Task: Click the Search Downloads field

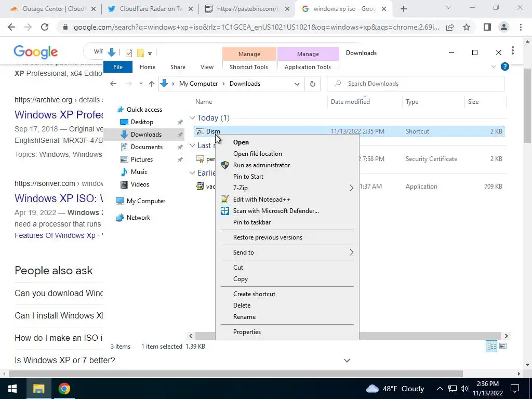Action: [415, 84]
